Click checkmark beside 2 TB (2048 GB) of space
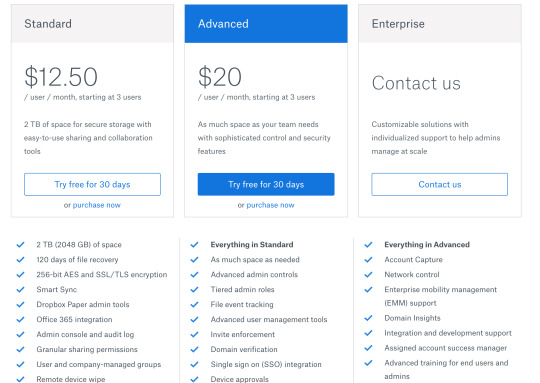540x383 pixels. tap(21, 245)
